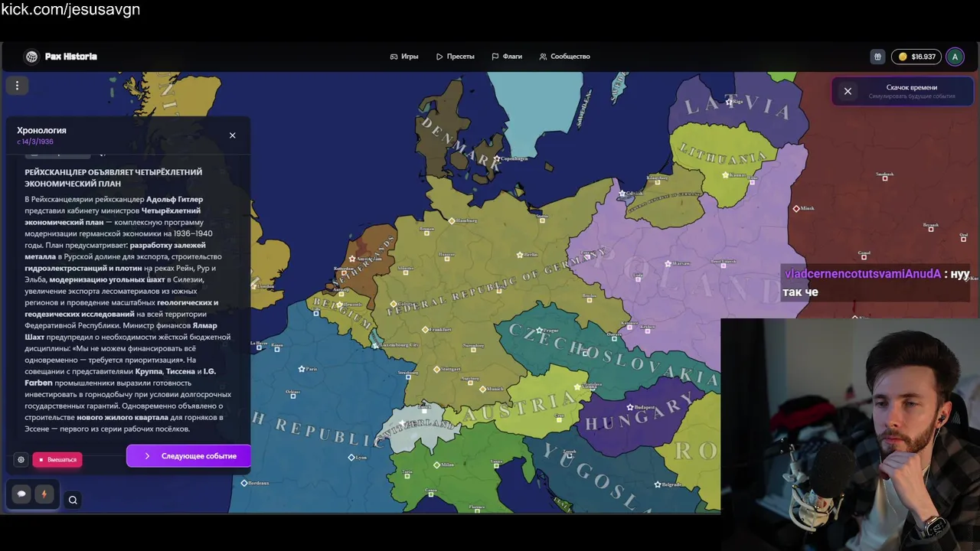
Task: Click the Pax Historia logo
Action: [60, 57]
